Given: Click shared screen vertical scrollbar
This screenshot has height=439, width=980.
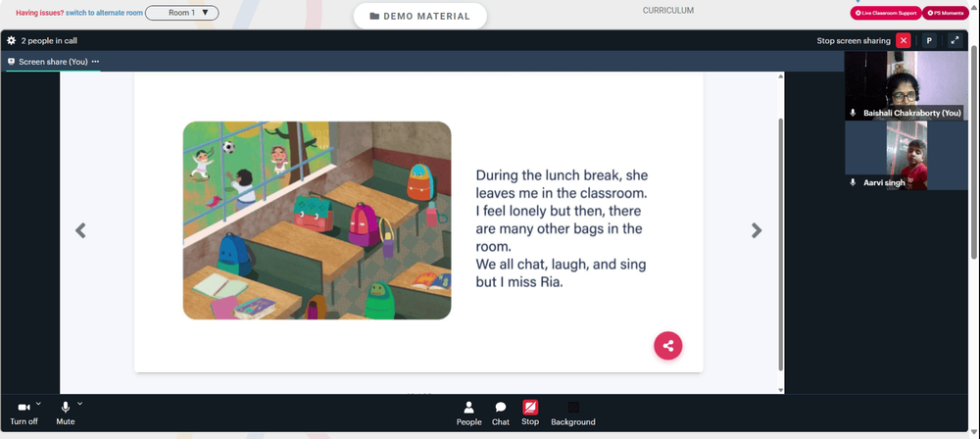Looking at the screenshot, I should (781, 244).
